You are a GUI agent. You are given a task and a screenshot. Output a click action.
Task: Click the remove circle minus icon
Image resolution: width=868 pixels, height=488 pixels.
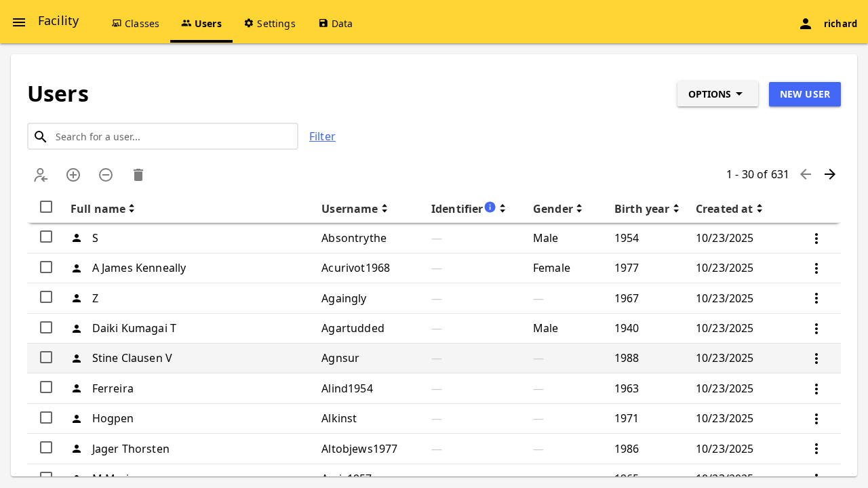pyautogui.click(x=106, y=175)
